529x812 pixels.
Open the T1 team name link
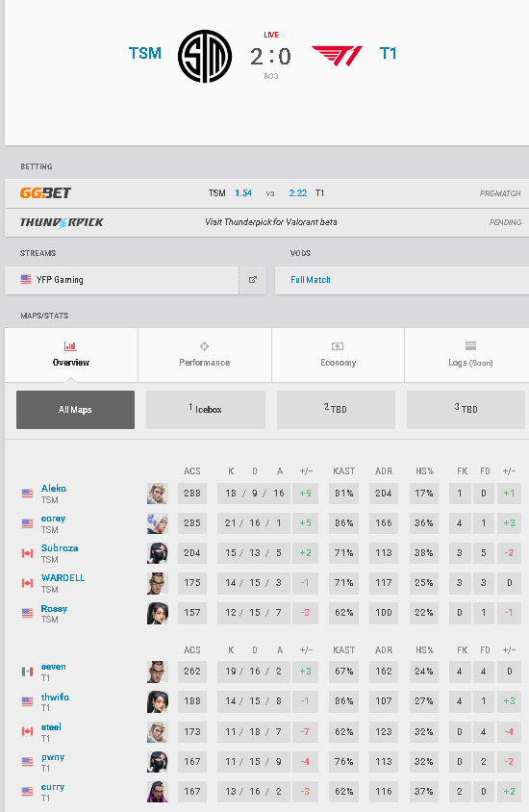click(388, 53)
